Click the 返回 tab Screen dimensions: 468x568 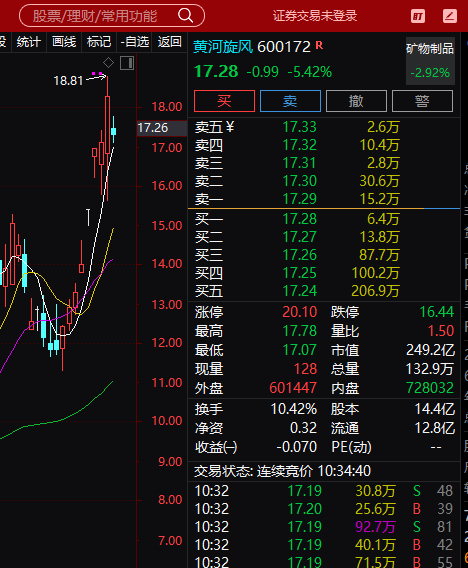170,42
